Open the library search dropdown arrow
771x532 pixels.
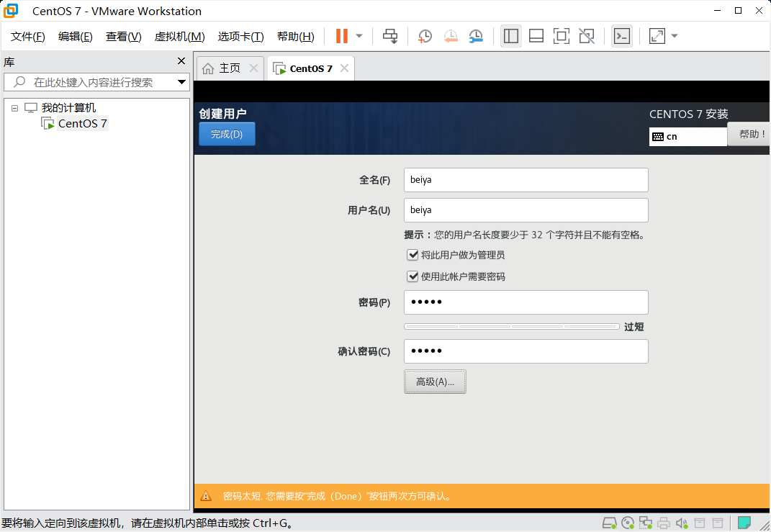point(181,82)
